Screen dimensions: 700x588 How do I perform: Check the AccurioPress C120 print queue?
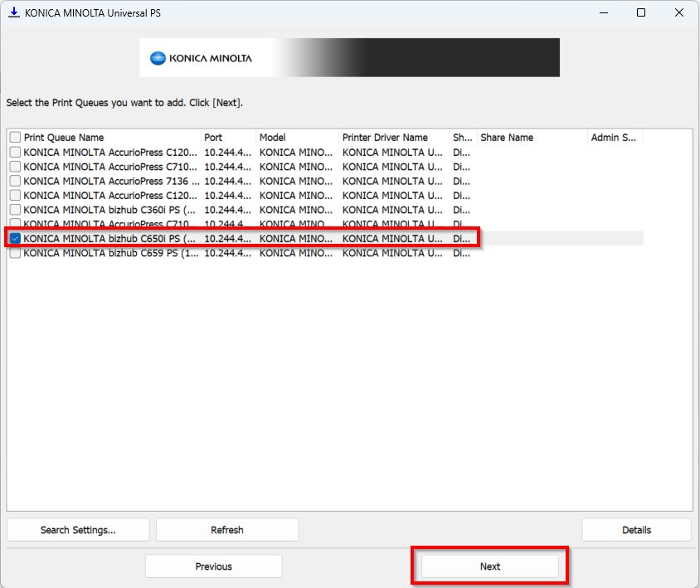coord(15,152)
